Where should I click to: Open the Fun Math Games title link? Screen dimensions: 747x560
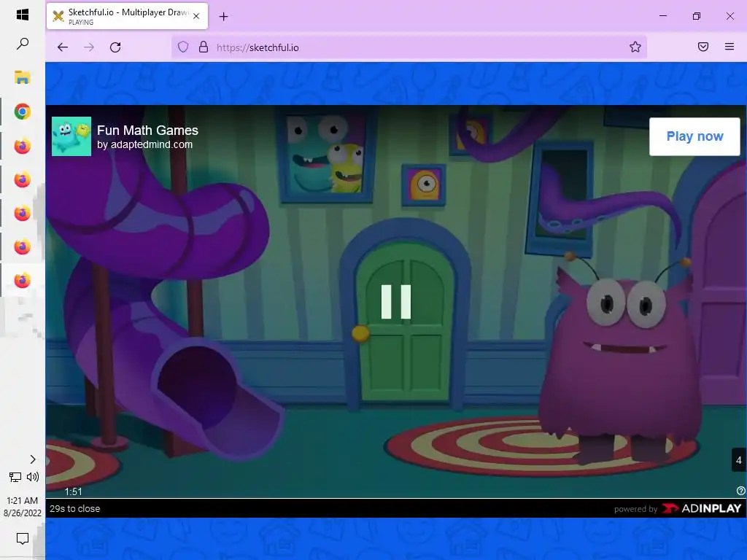147,130
